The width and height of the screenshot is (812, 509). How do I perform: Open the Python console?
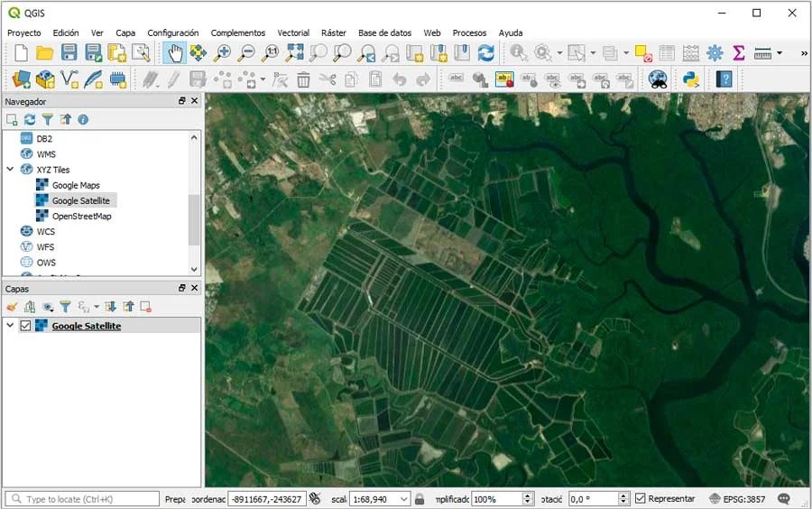coord(691,79)
